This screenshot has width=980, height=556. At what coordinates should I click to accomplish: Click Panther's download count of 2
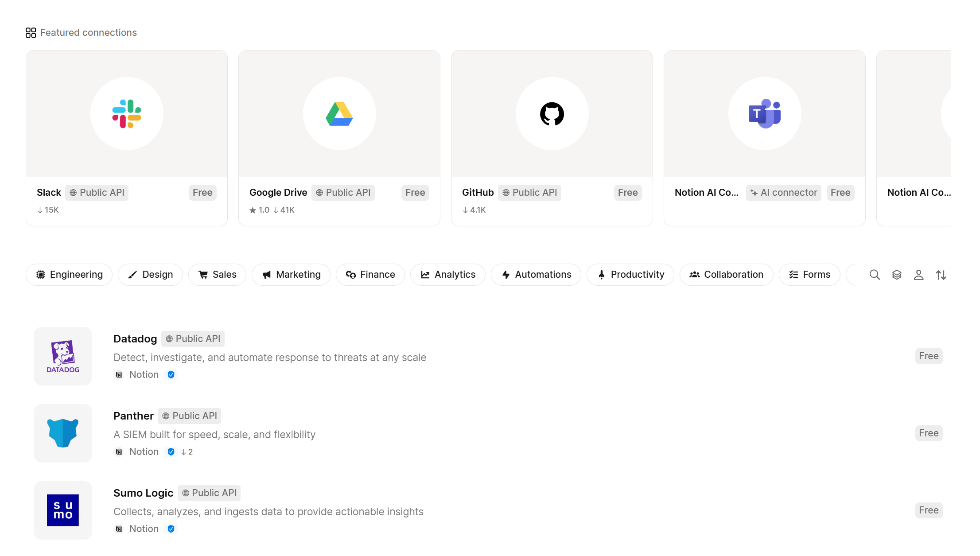pos(187,452)
